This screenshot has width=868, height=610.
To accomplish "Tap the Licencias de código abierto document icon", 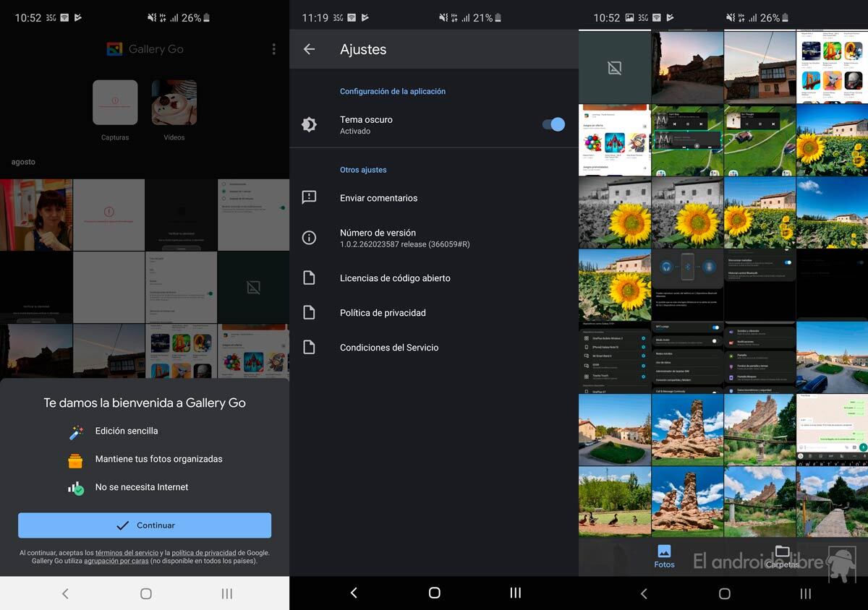I will (x=309, y=278).
